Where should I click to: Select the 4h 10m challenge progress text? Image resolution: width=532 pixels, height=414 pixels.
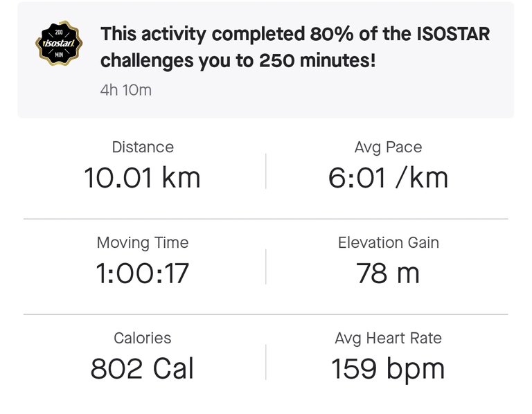coord(126,90)
